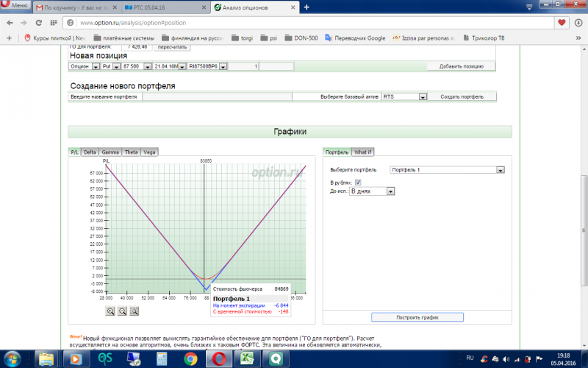Reset chart zoom with third magnifier icon
Screen dimensions: 588x368
(x=135, y=311)
